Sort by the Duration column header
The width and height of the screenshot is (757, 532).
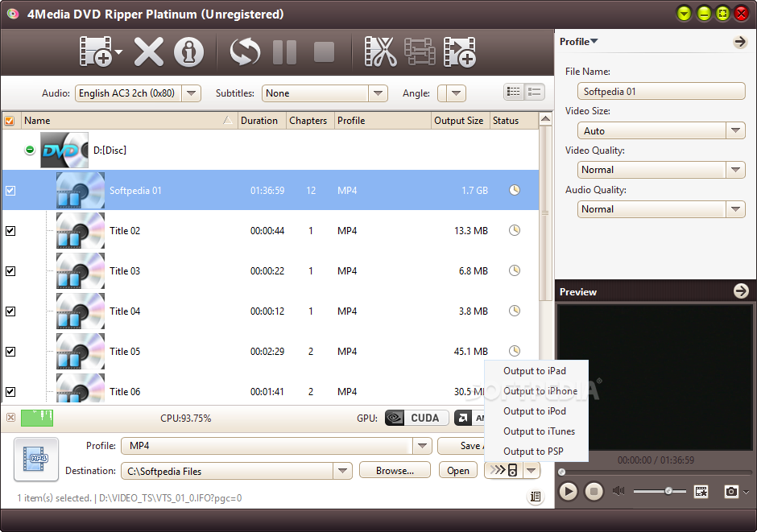point(260,121)
